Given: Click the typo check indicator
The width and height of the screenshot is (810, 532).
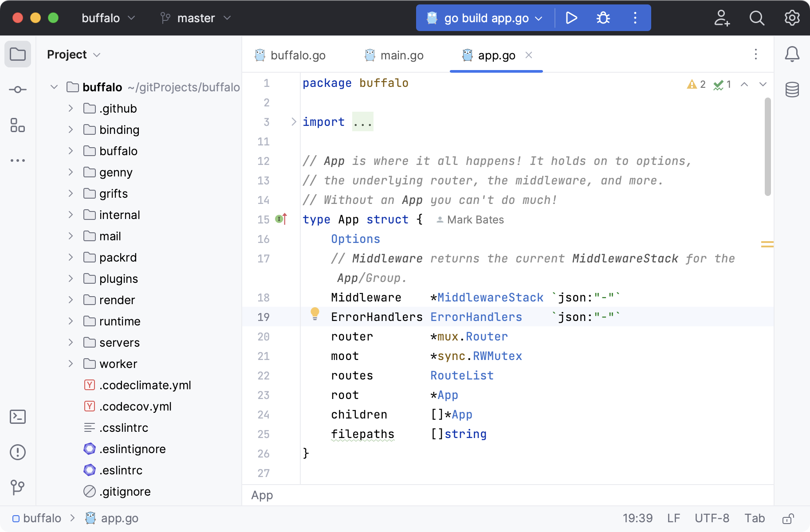Looking at the screenshot, I should click(722, 84).
